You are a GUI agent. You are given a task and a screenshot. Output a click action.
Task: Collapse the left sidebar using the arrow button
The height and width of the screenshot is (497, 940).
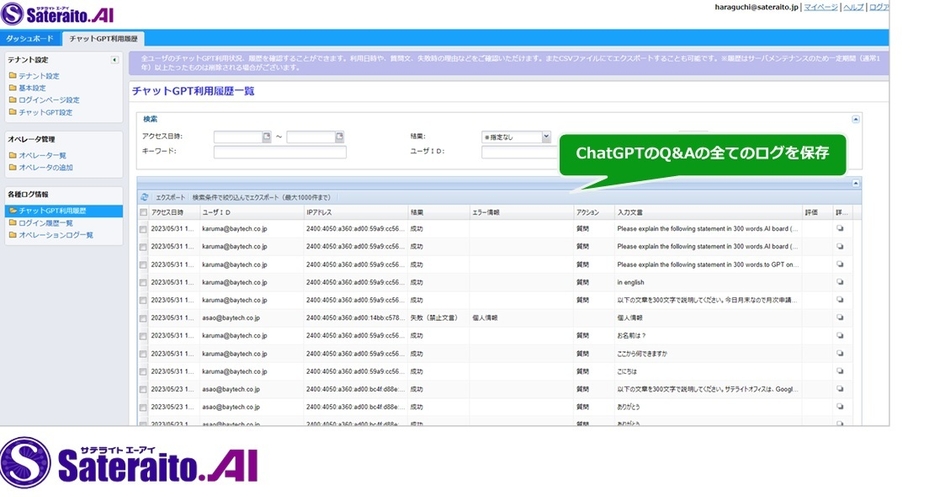coord(115,61)
